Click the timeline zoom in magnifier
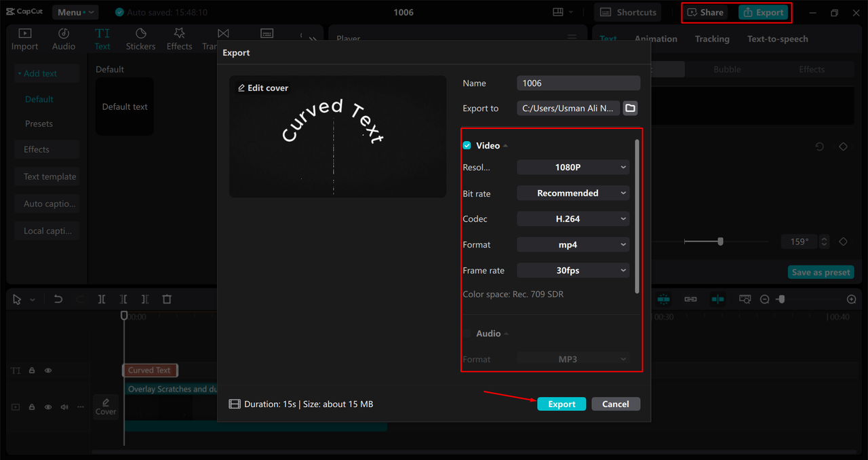Screen dimensions: 868x460 [852, 299]
